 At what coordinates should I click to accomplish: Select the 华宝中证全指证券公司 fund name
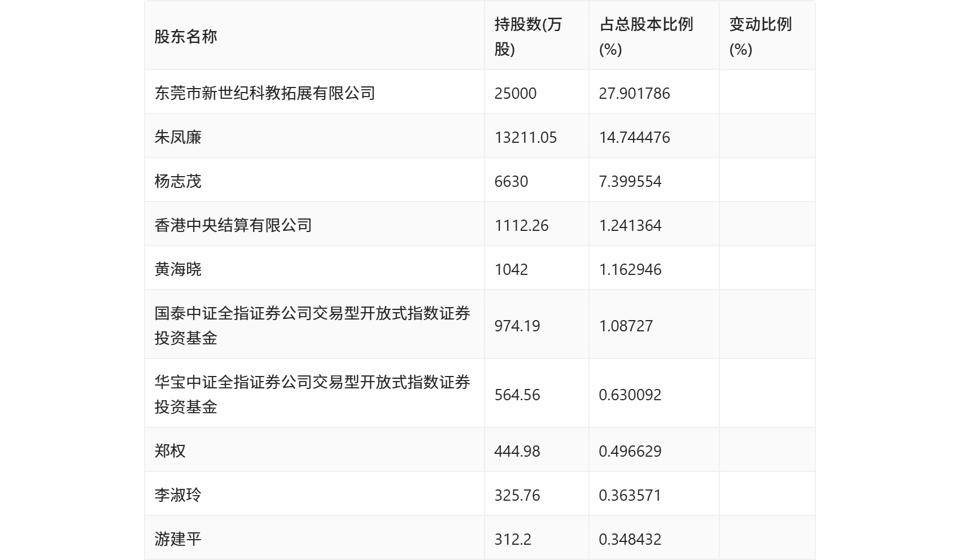[312, 395]
